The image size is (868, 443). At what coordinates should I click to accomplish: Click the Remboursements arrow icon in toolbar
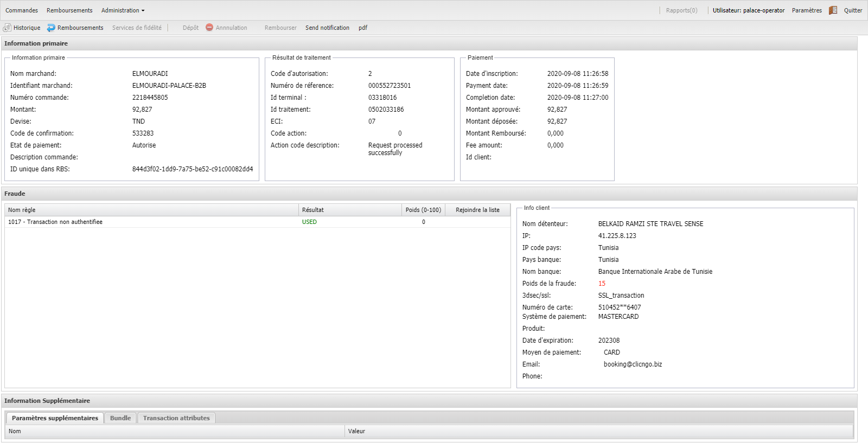(x=51, y=28)
